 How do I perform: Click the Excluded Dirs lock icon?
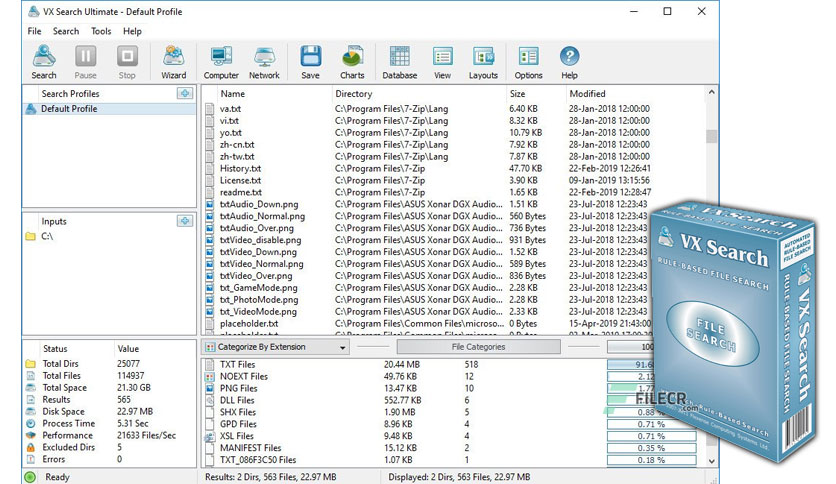[30, 447]
